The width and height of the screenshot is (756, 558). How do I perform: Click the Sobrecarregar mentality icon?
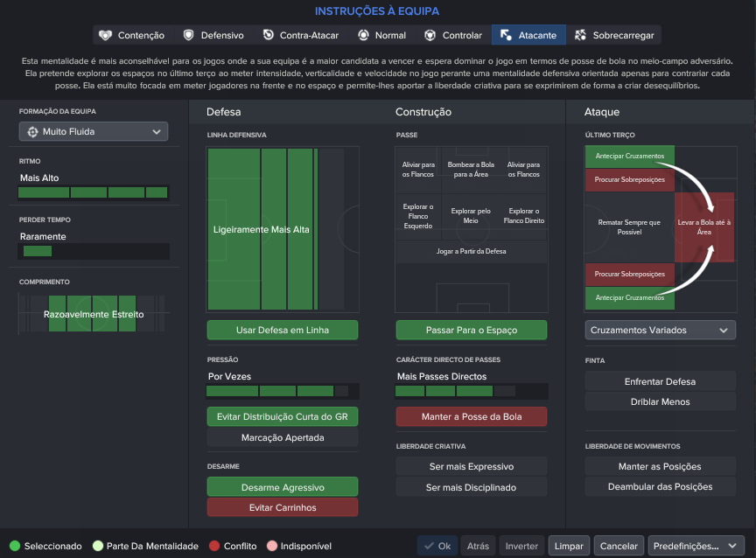pyautogui.click(x=580, y=35)
